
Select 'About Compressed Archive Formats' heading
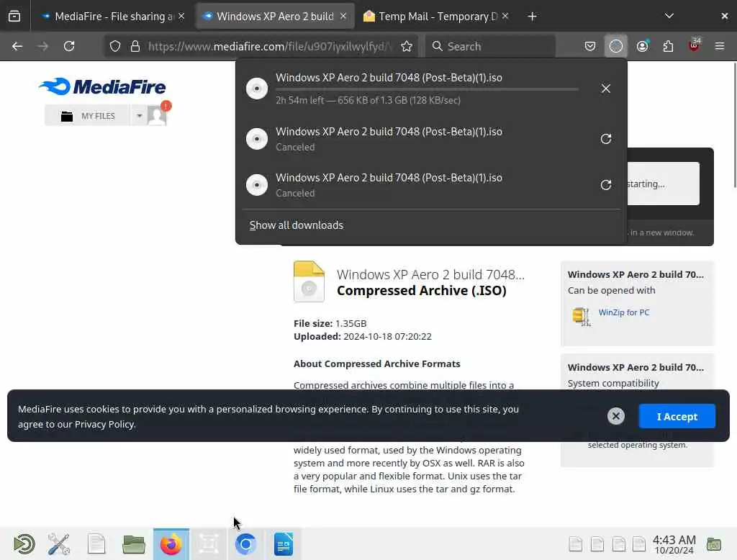click(376, 364)
